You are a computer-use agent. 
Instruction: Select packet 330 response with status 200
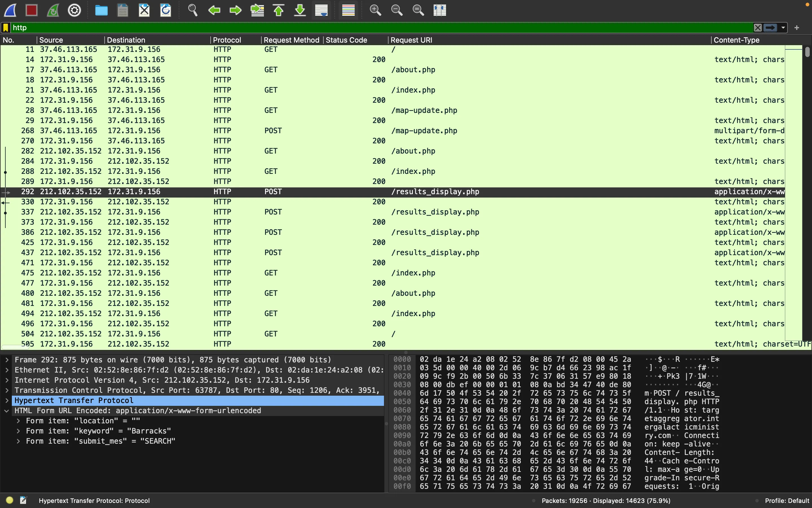(x=392, y=202)
